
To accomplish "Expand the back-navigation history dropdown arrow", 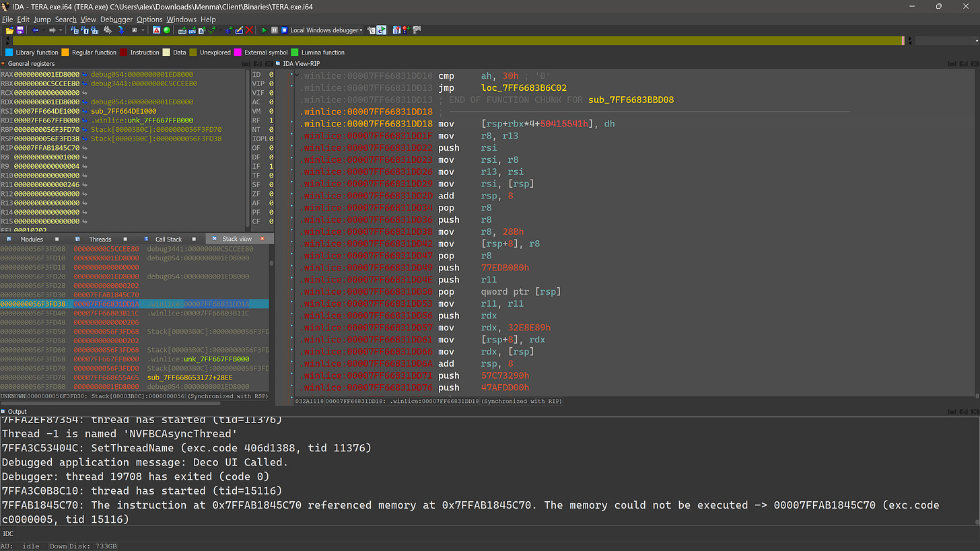I will pos(44,30).
